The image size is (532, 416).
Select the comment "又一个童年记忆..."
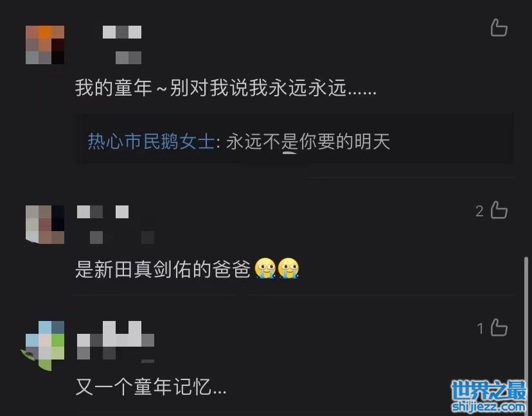(x=151, y=387)
